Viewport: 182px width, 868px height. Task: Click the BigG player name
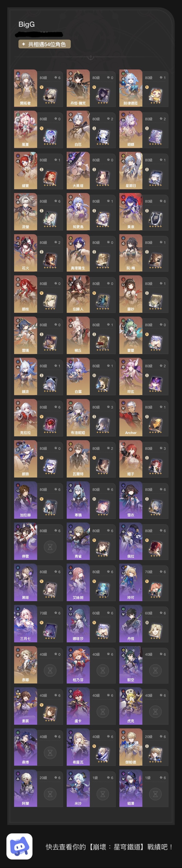(x=27, y=24)
